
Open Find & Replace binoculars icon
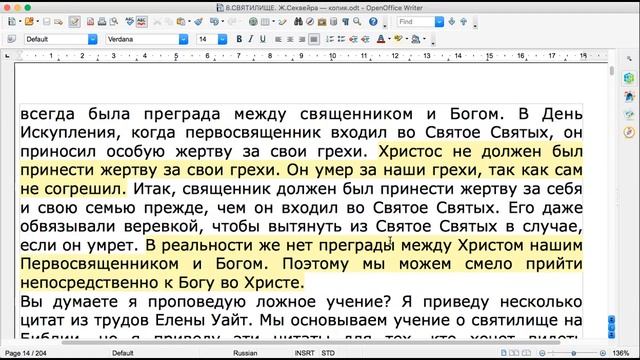(x=298, y=22)
